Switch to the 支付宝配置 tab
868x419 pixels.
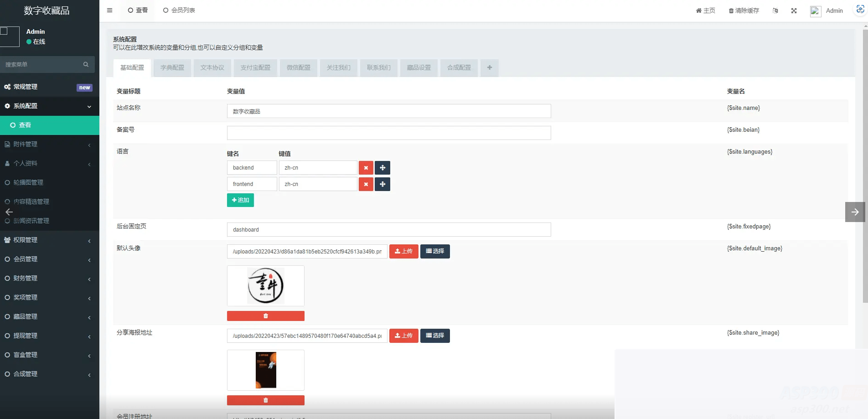point(255,67)
